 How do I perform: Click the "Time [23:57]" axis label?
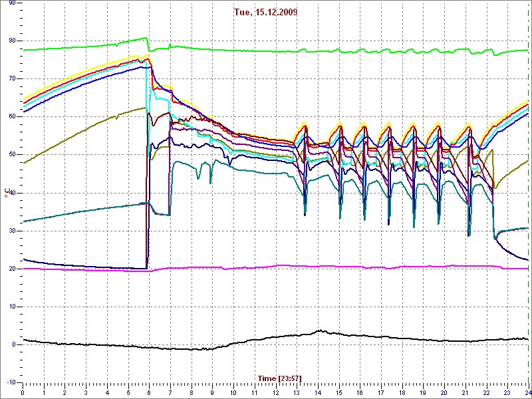click(x=279, y=378)
